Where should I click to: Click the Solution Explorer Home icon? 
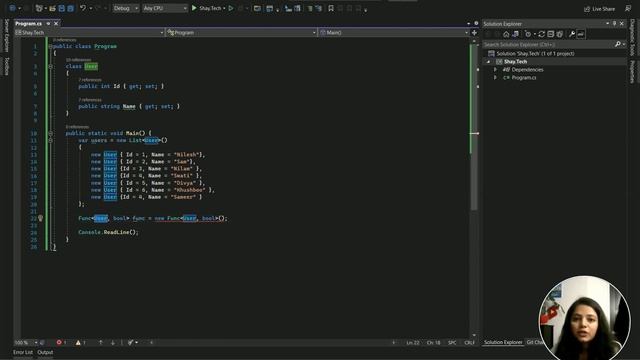click(506, 34)
